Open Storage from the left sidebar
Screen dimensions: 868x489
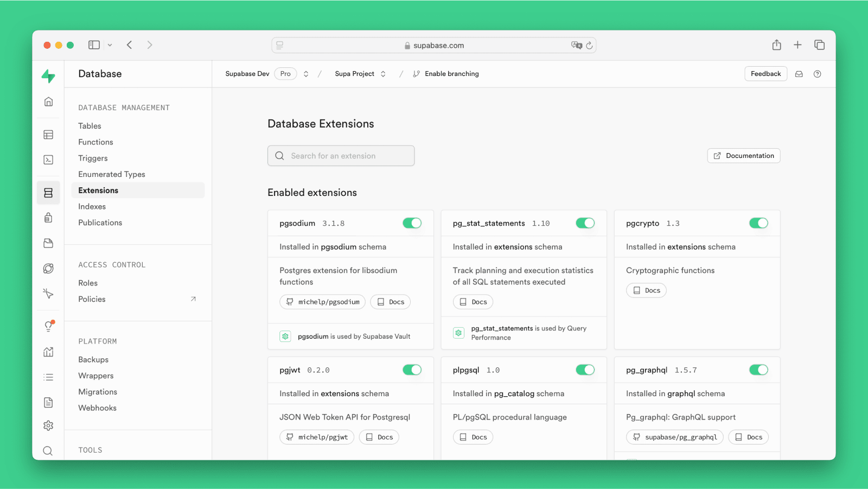[x=48, y=243]
